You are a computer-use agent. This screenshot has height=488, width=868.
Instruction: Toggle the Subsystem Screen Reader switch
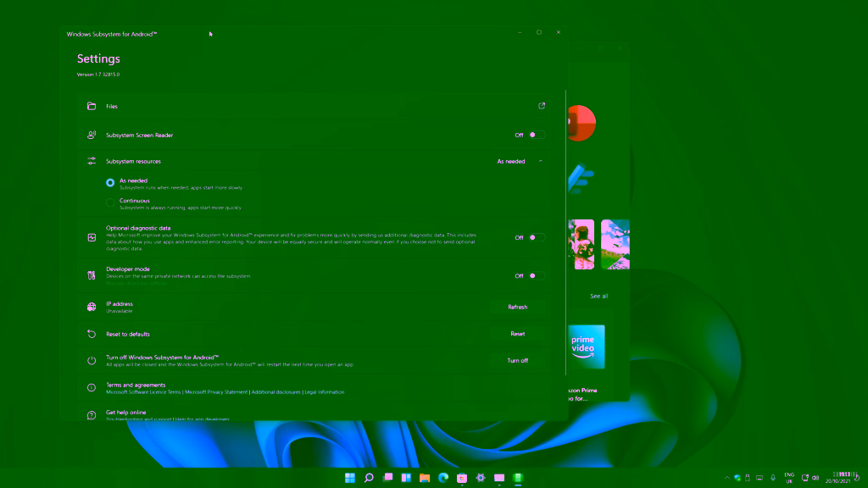[x=536, y=135]
